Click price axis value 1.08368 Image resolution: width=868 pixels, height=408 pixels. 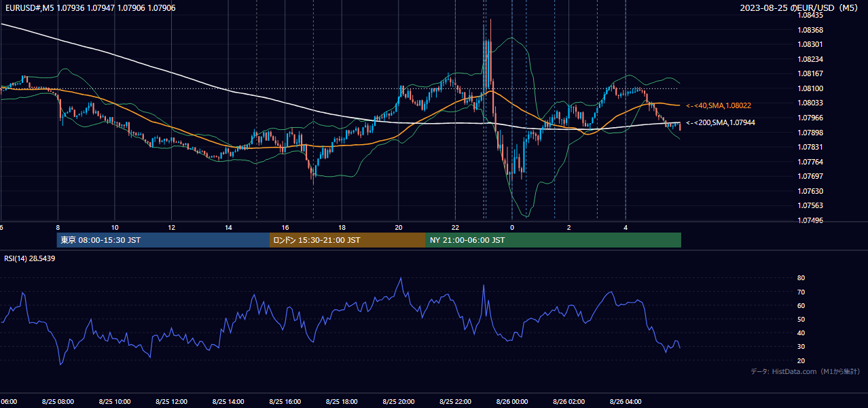(x=810, y=30)
